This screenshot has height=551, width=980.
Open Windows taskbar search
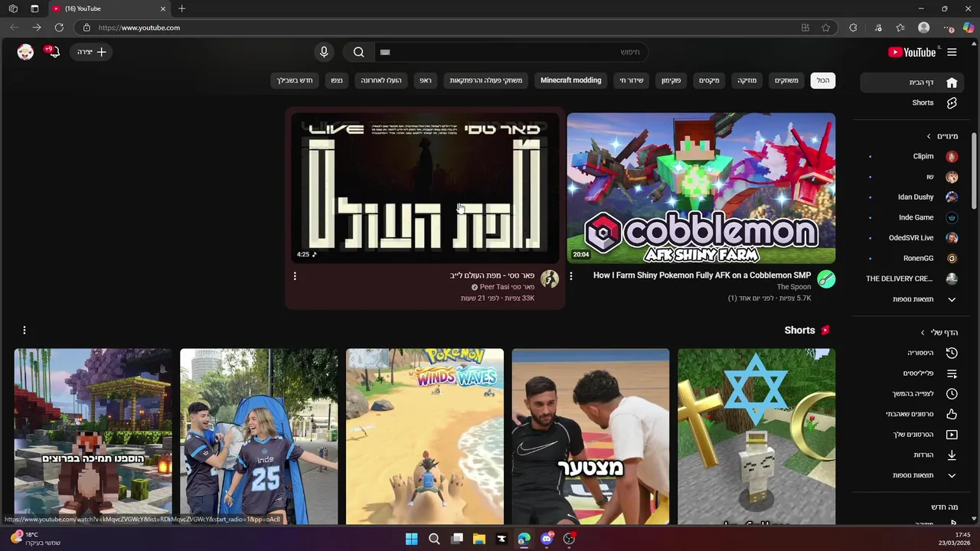tap(434, 539)
